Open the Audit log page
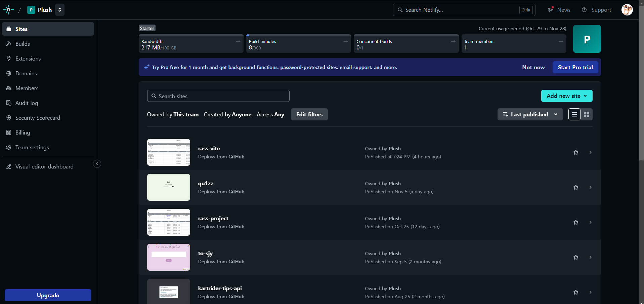 pos(48,103)
